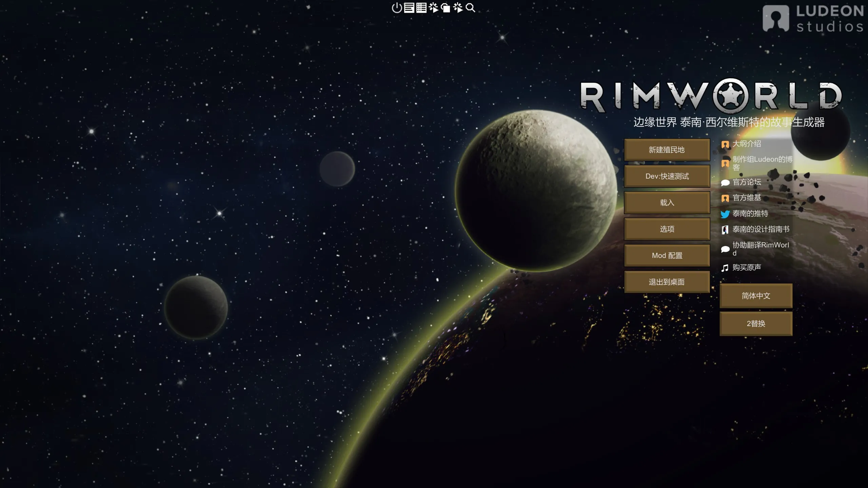Screen dimensions: 868x488
Task: Start a new colony with 新建殖民地
Action: tap(667, 150)
